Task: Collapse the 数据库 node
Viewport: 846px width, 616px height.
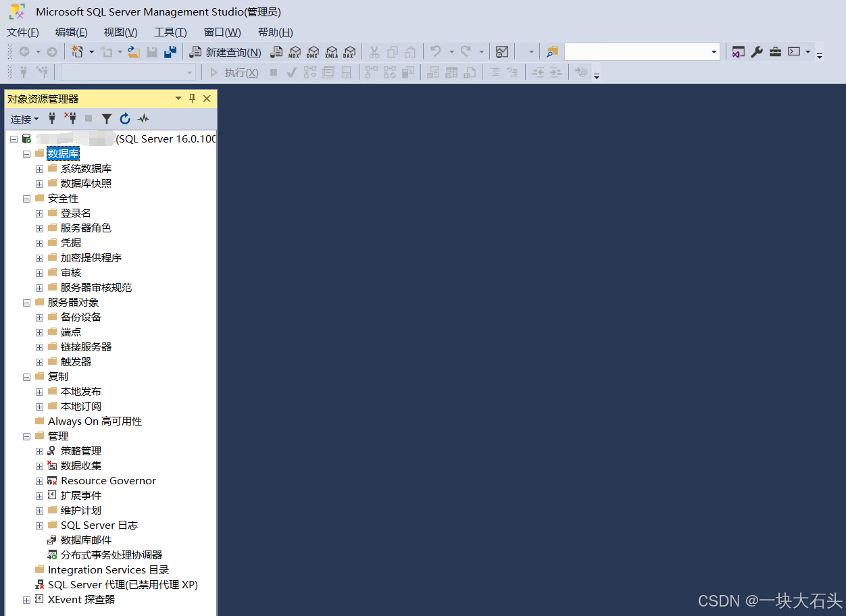Action: (26, 154)
